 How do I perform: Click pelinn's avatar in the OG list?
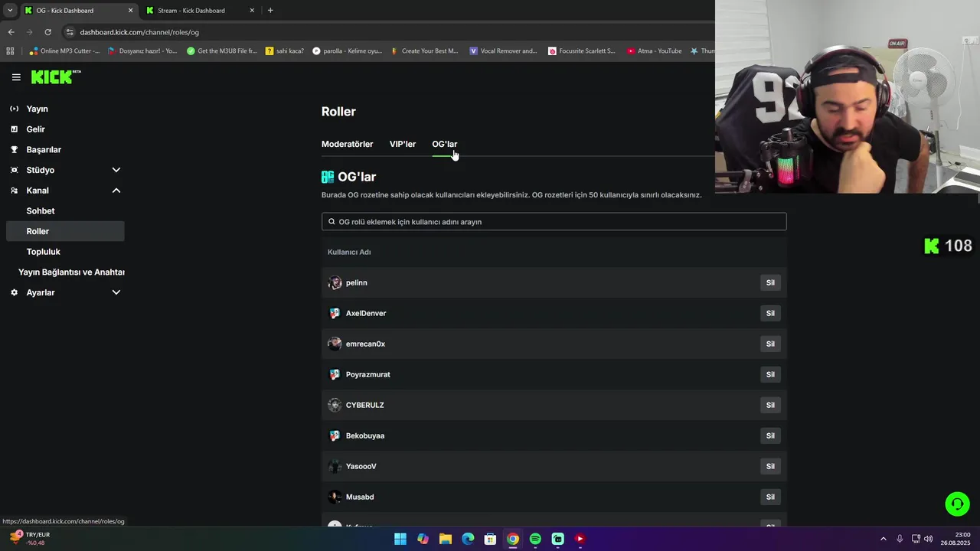tap(335, 282)
